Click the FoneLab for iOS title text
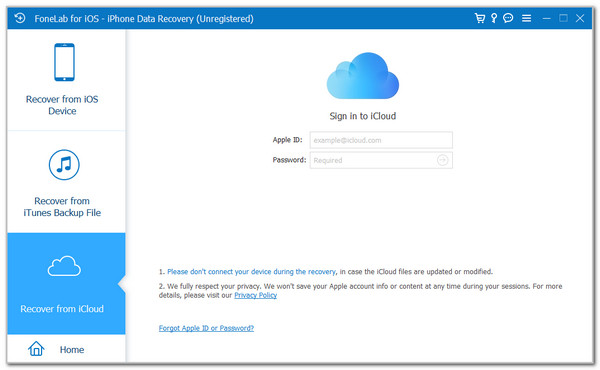Screen dimensions: 600x370 coord(144,18)
